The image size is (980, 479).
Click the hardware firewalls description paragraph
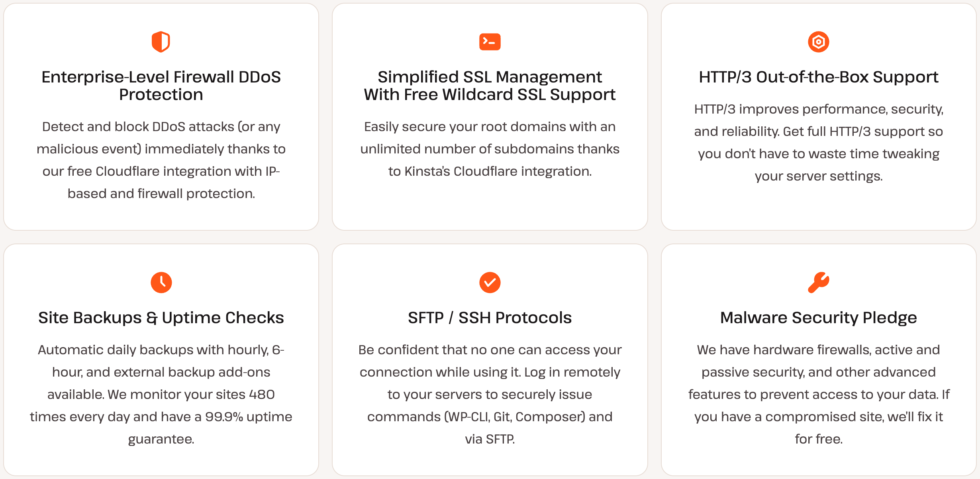pos(818,394)
